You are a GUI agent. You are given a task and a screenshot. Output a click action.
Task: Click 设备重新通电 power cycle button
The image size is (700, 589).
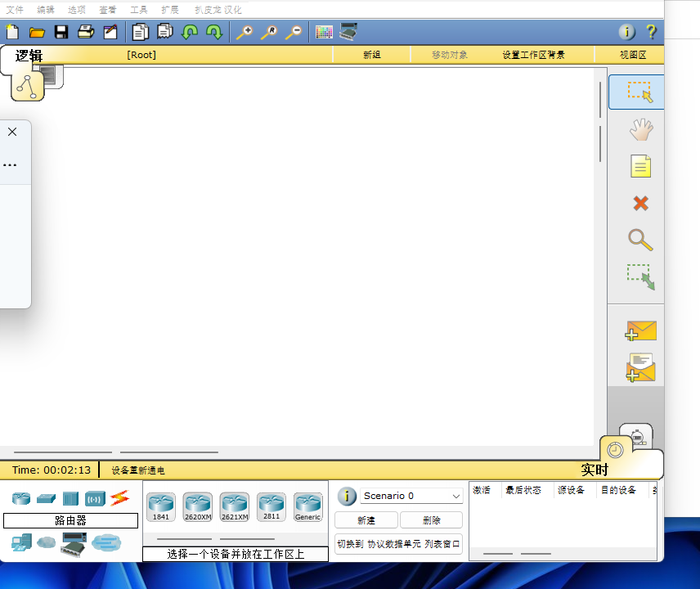[x=138, y=470]
